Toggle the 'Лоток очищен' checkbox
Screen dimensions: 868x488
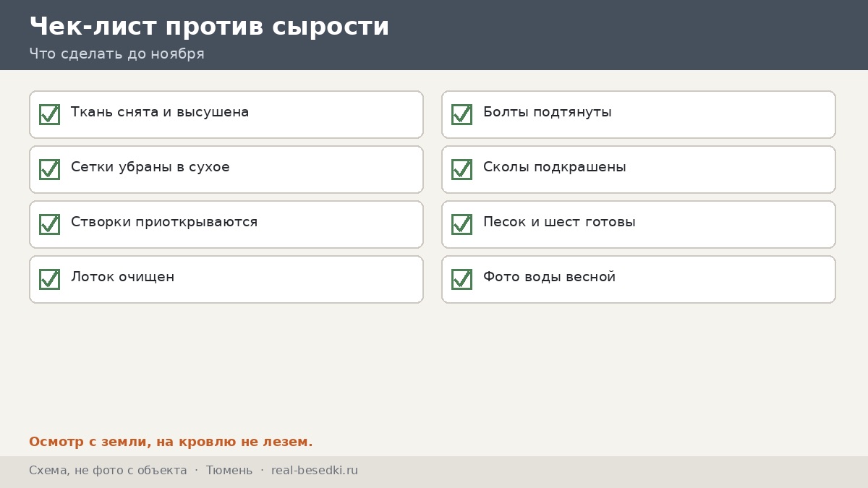pyautogui.click(x=49, y=279)
